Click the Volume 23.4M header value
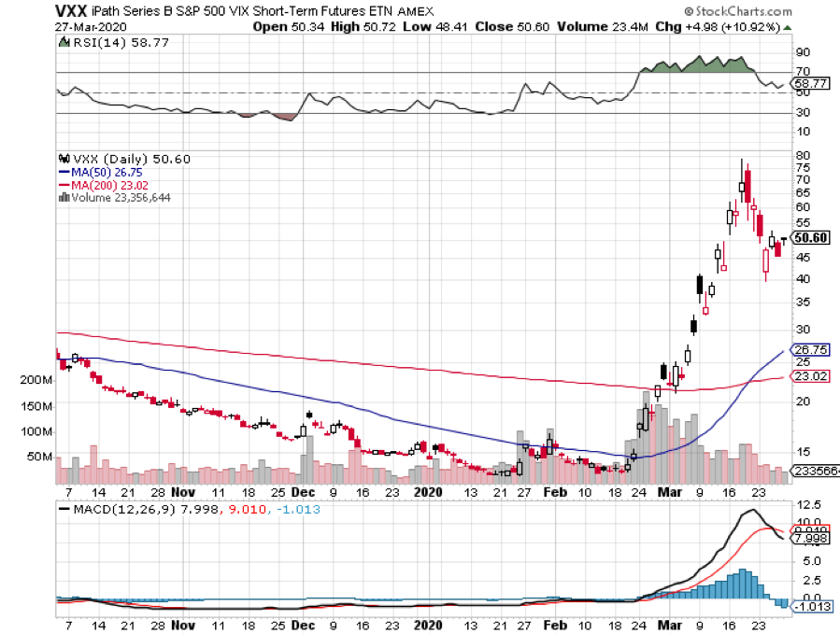 [603, 27]
